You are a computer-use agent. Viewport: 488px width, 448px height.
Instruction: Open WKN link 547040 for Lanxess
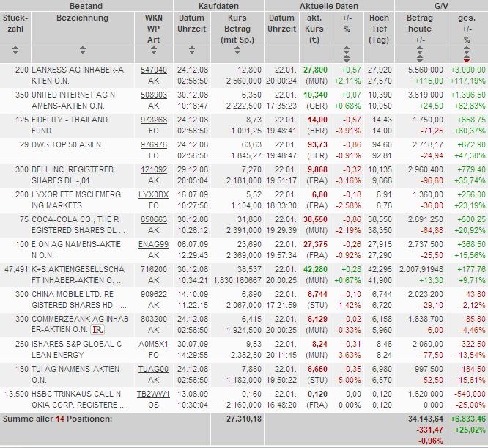tap(154, 70)
